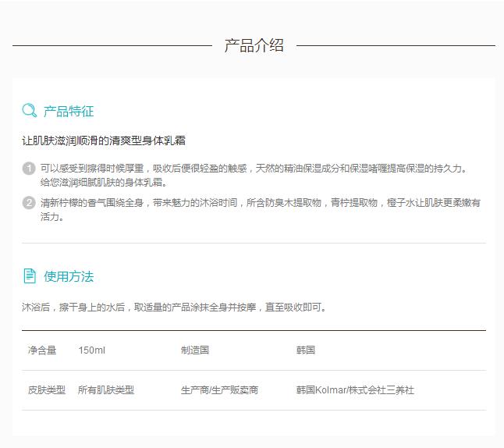Image resolution: width=504 pixels, height=448 pixels.
Task: Click the 产品特征 heading text
Action: tap(69, 111)
